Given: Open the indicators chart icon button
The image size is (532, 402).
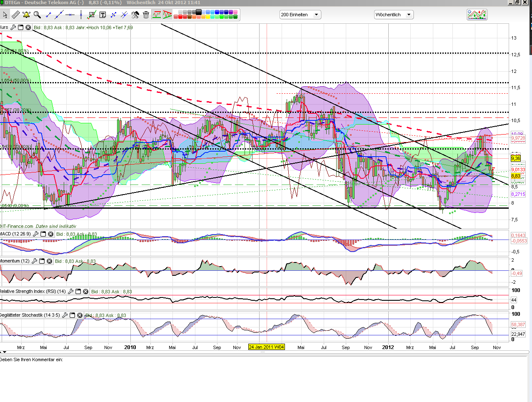Looking at the screenshot, I should coord(477,15).
